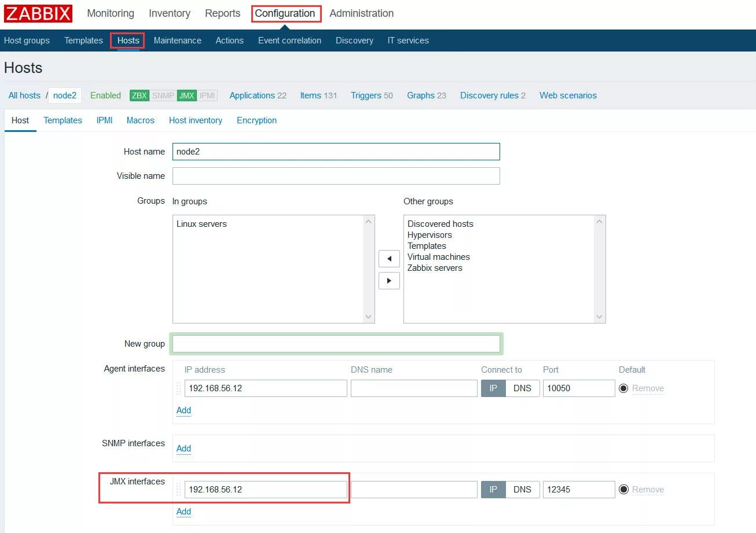Switch to the Macros tab
756x533 pixels.
(x=141, y=120)
